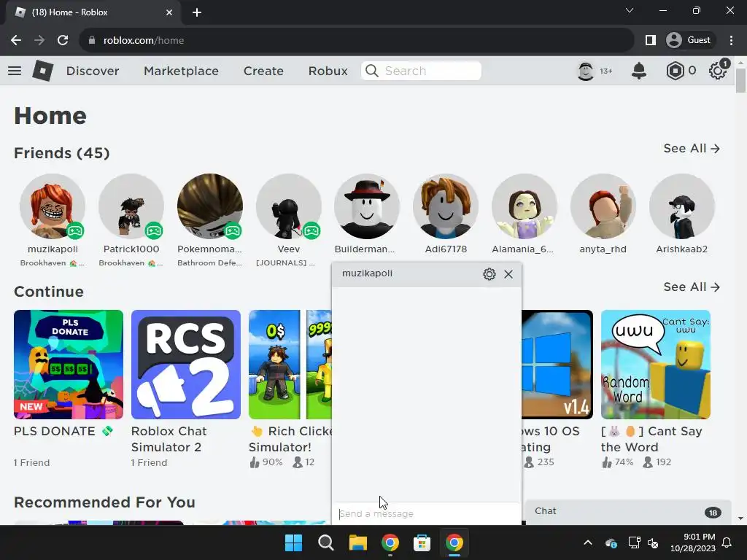Click See All for Friends

[692, 149]
